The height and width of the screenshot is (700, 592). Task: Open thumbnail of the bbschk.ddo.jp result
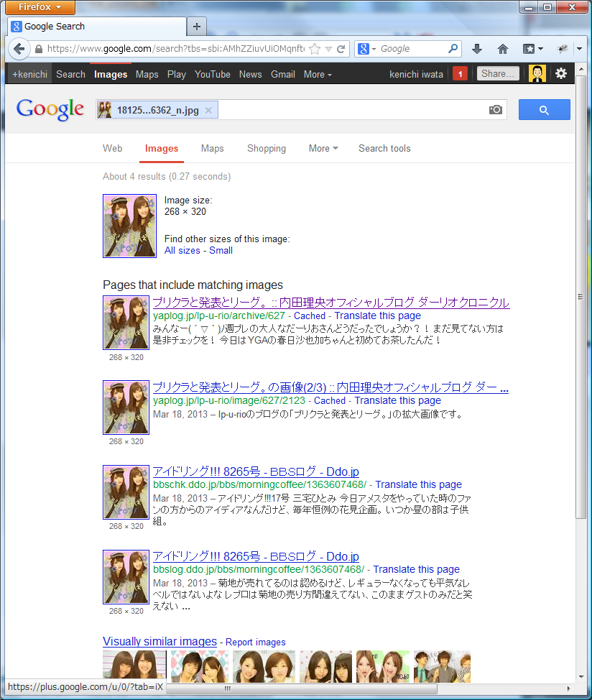126,492
